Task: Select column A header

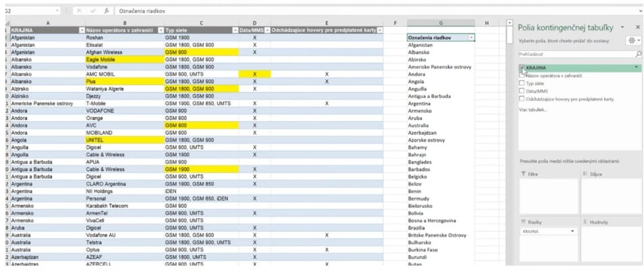Action: click(x=48, y=23)
